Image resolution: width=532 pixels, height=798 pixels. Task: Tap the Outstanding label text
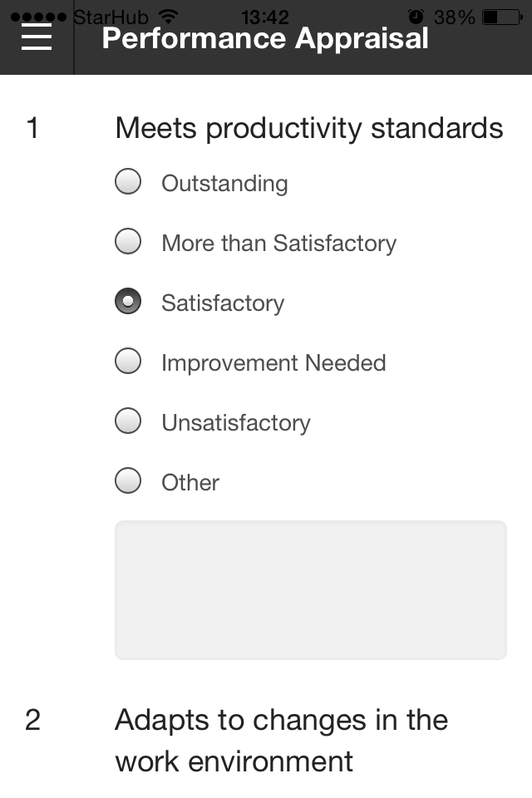coord(224,184)
